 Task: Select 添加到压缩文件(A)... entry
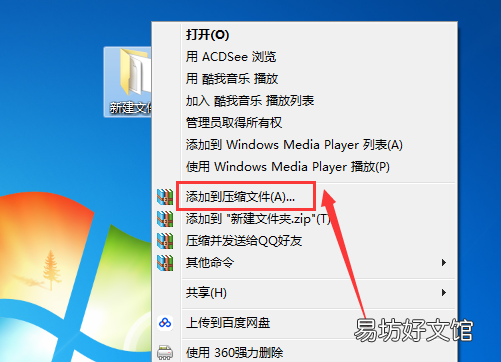(x=304, y=197)
